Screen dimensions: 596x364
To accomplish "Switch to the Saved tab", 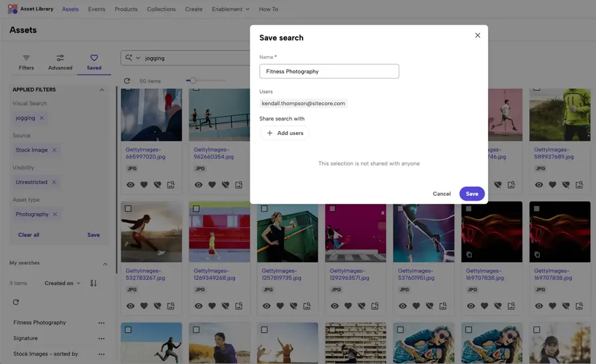I will coord(94,62).
